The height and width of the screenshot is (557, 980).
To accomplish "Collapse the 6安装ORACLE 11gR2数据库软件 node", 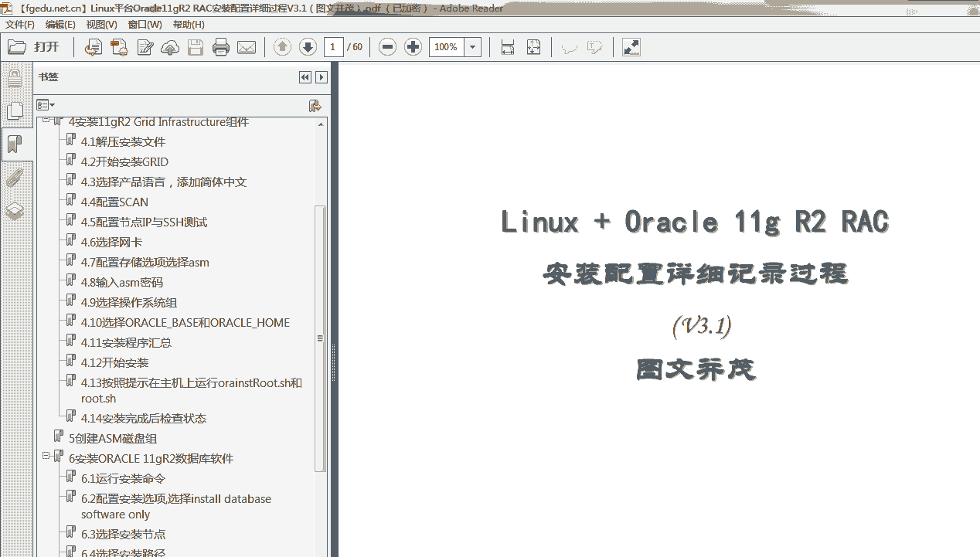I will click(x=46, y=457).
